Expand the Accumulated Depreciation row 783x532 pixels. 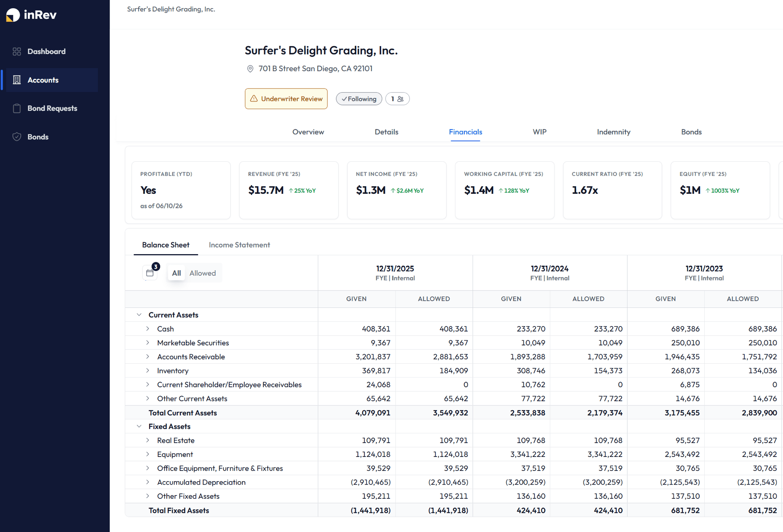[x=148, y=482]
